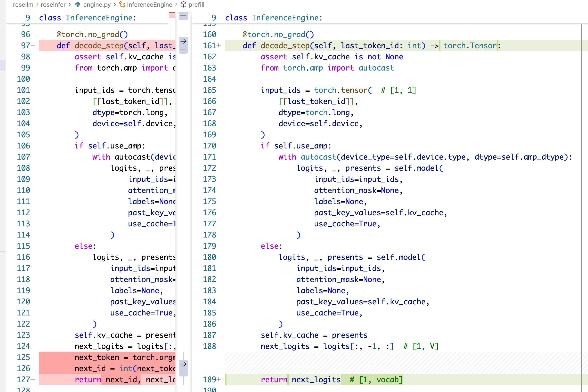Click the InferenceEngine class symbol icon
This screenshot has height=392, width=588.
tap(122, 4)
